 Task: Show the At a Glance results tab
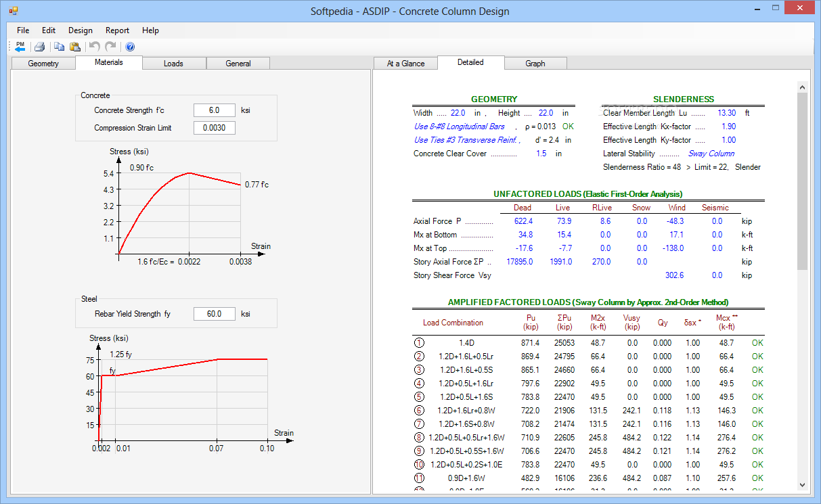click(406, 64)
